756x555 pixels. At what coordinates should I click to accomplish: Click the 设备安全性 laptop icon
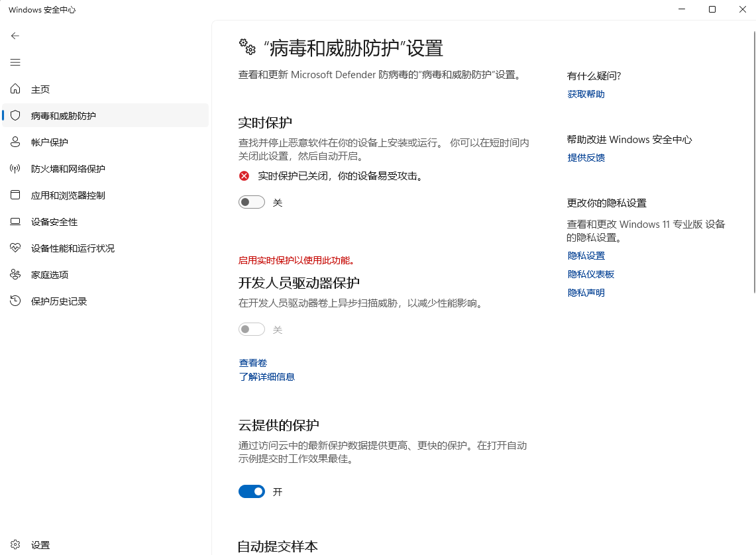click(x=16, y=222)
